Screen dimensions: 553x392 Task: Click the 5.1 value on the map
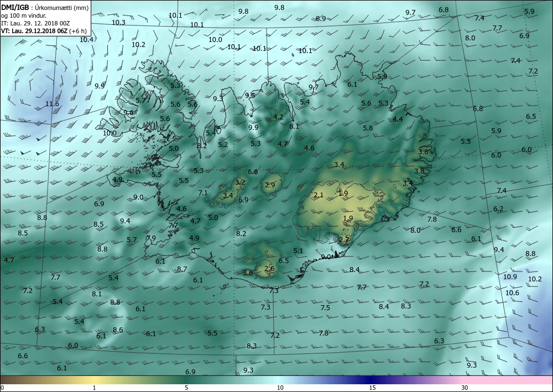pos(298,250)
